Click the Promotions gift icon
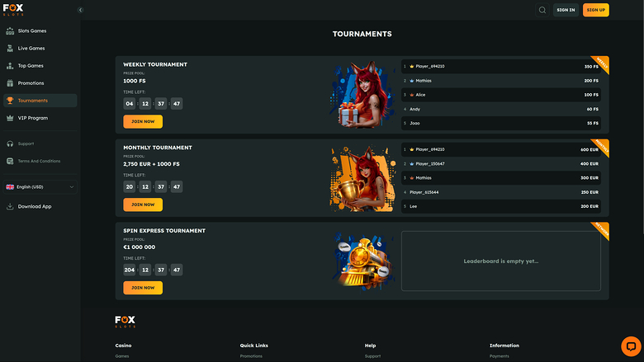The image size is (644, 362). [x=10, y=83]
